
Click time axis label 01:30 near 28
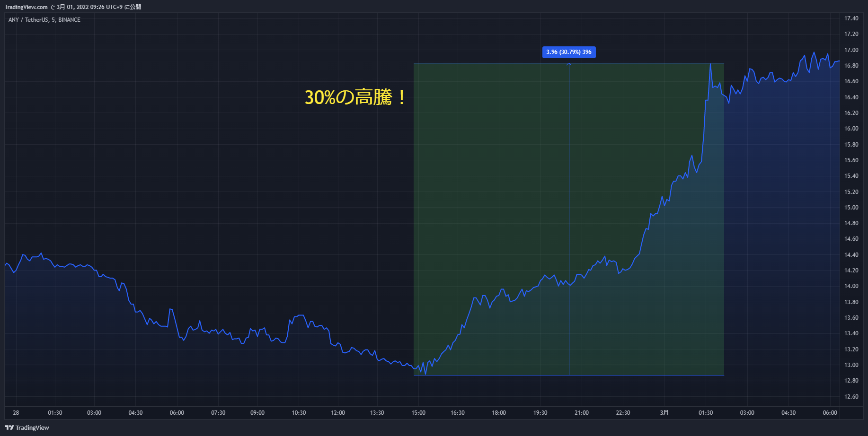tap(55, 413)
